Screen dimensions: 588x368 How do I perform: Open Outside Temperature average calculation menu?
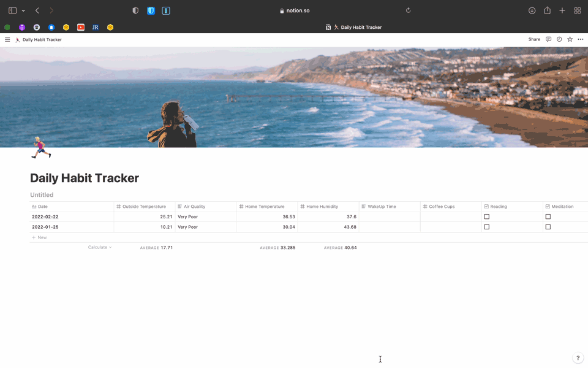156,248
